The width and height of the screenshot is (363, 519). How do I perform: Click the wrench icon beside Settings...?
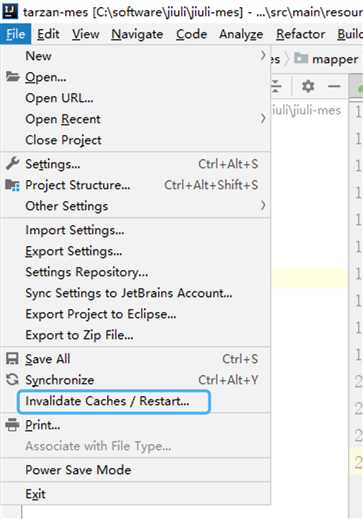(13, 164)
